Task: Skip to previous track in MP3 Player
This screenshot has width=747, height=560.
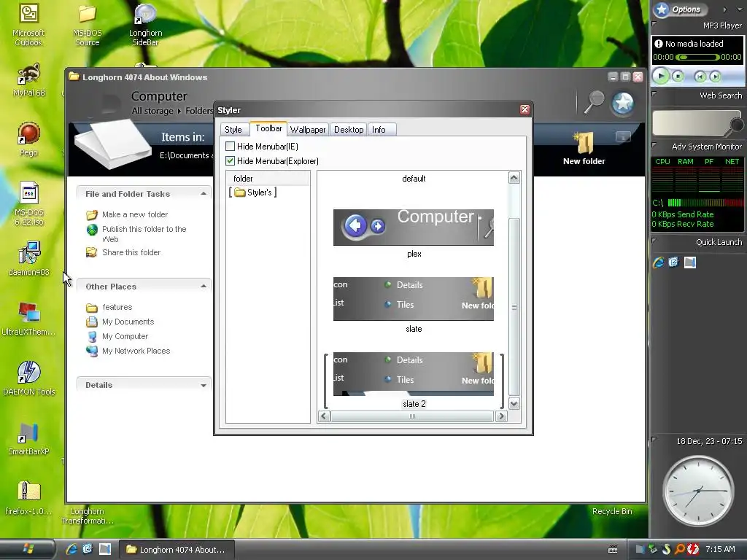Action: tap(700, 76)
